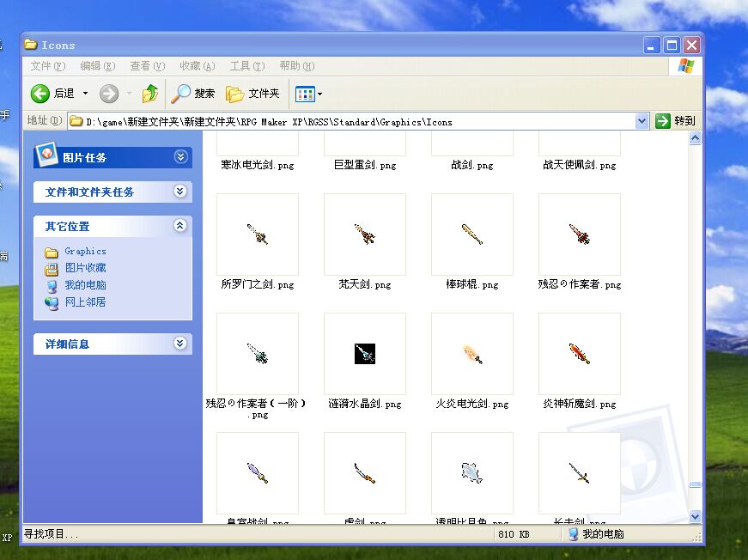Click the scrollbar up arrow

[695, 138]
